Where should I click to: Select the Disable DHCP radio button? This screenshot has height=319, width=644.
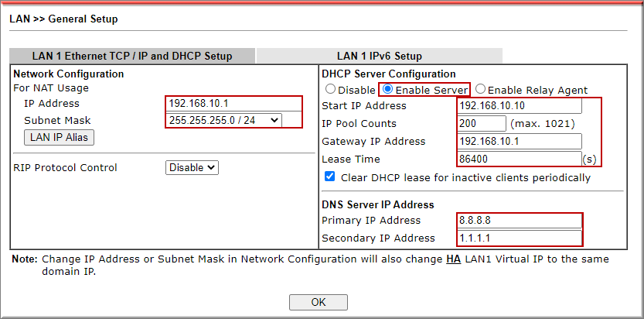click(331, 90)
